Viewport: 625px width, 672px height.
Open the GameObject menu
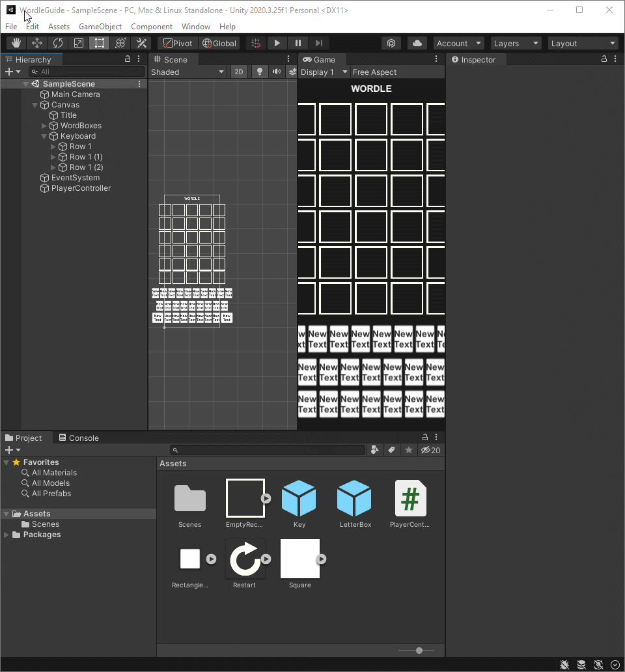100,27
